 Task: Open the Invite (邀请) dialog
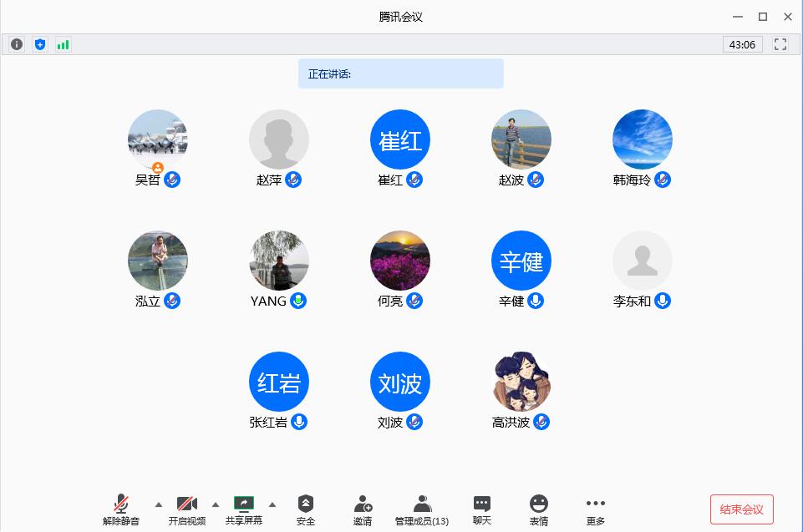pyautogui.click(x=363, y=509)
